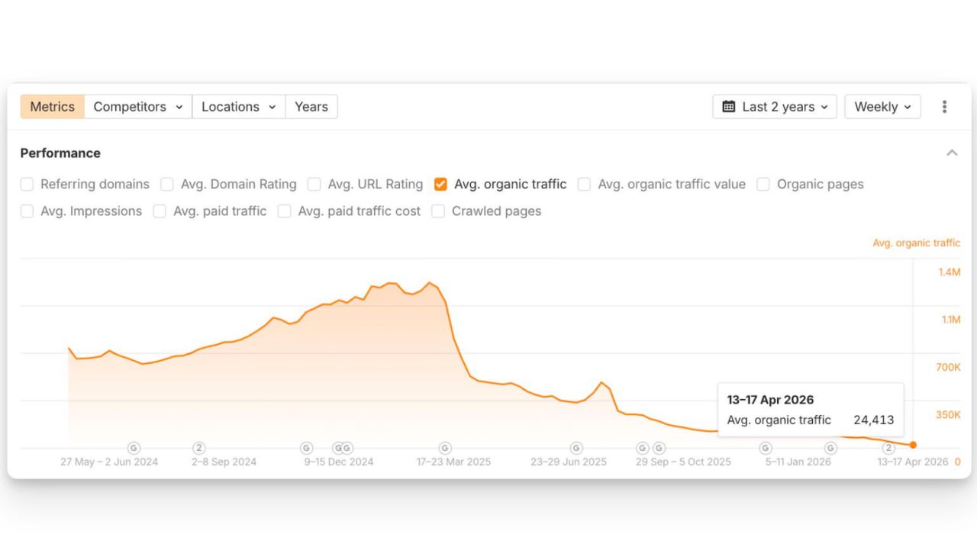Viewport: 977px width, 560px height.
Task: Switch to the Metrics tab
Action: pos(53,107)
